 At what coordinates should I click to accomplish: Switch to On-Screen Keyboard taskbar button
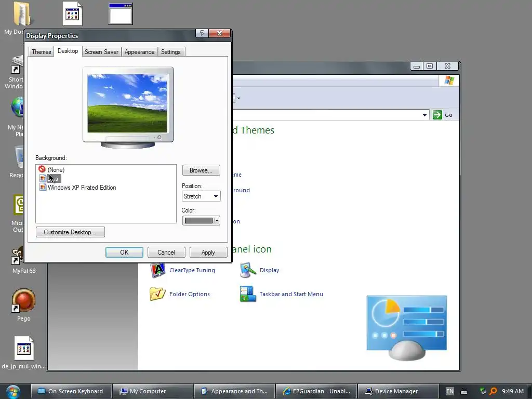(71, 391)
